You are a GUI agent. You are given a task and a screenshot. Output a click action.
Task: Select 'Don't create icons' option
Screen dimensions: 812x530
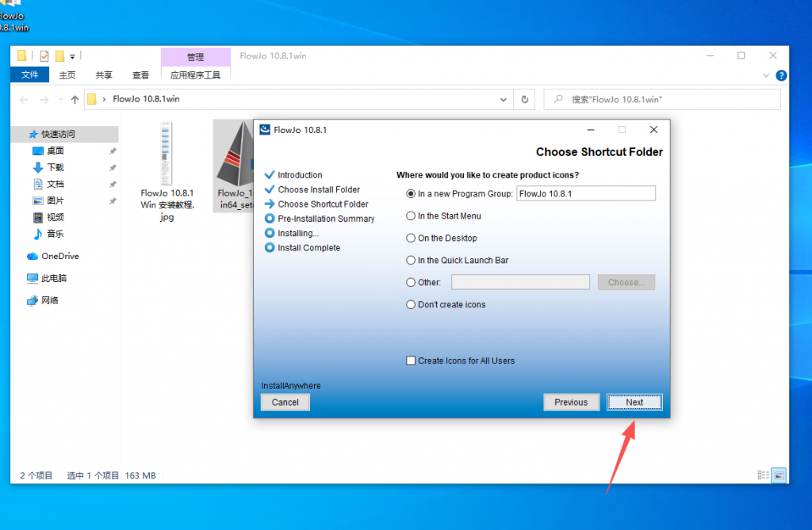point(411,304)
